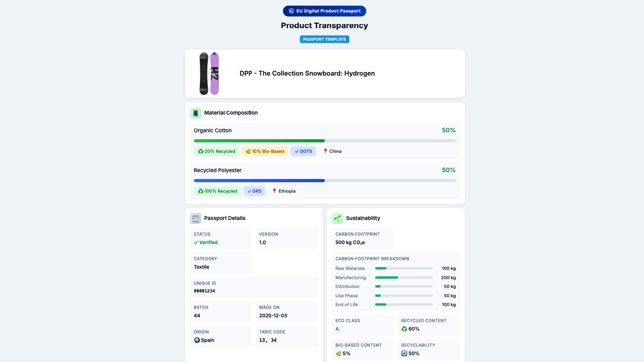
Task: Click the 10% Bio-Based tag
Action: point(265,152)
